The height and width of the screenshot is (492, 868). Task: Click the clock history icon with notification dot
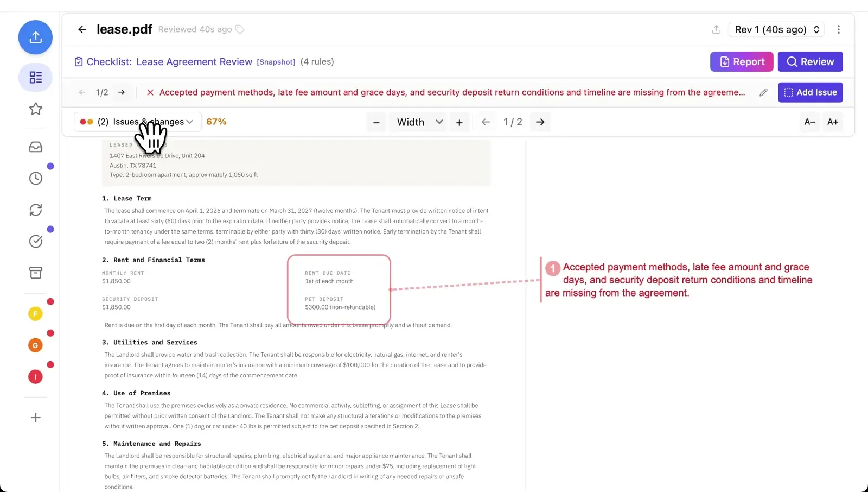coord(36,178)
